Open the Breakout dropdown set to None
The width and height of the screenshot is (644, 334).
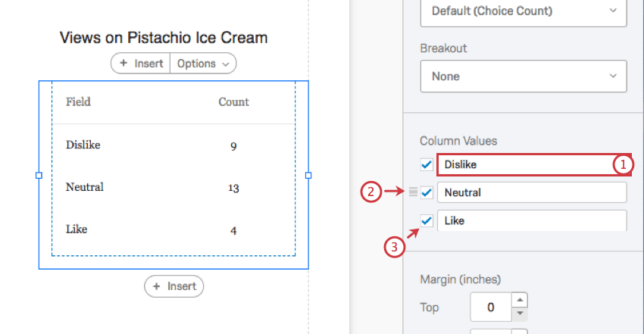point(524,76)
